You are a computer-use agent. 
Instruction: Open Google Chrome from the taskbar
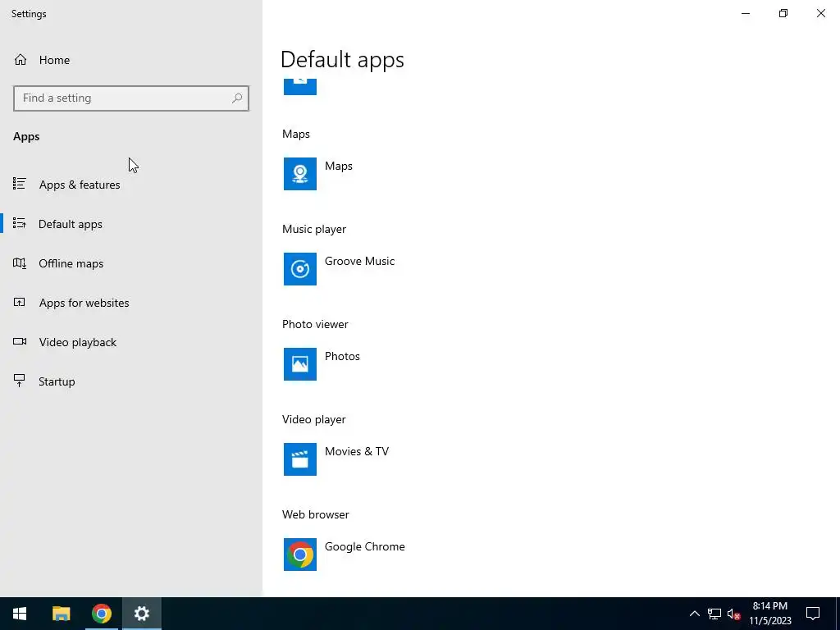(101, 614)
